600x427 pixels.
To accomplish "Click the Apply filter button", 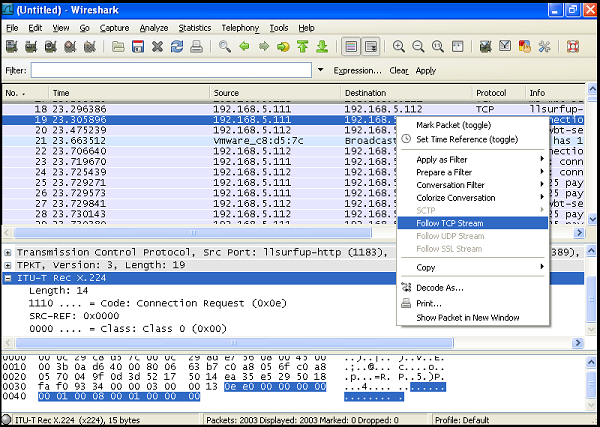I will [426, 70].
